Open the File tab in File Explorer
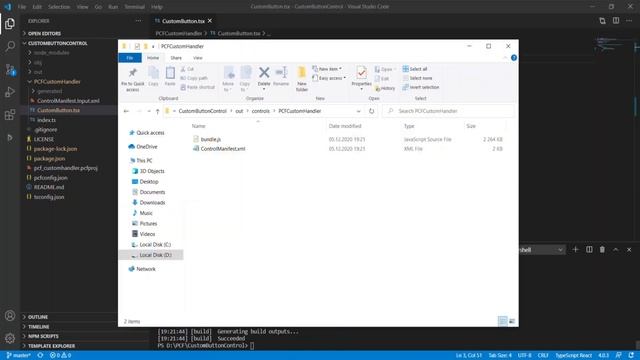The width and height of the screenshot is (640, 360). (130, 58)
